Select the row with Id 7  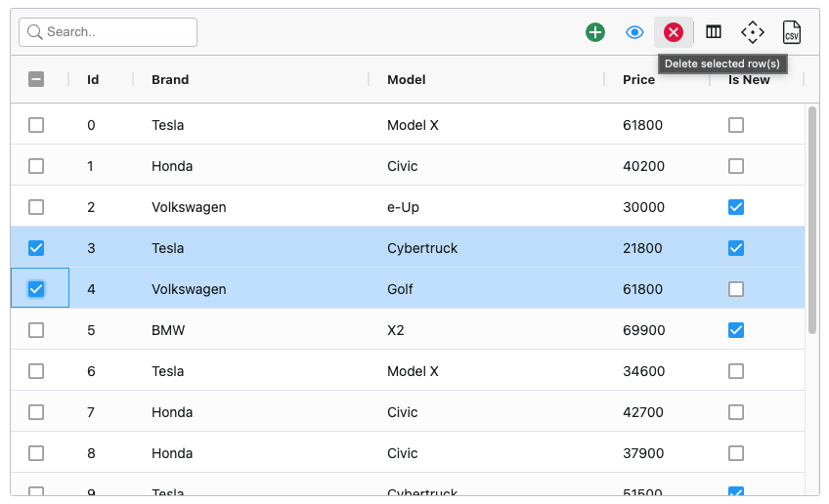pyautogui.click(x=36, y=412)
